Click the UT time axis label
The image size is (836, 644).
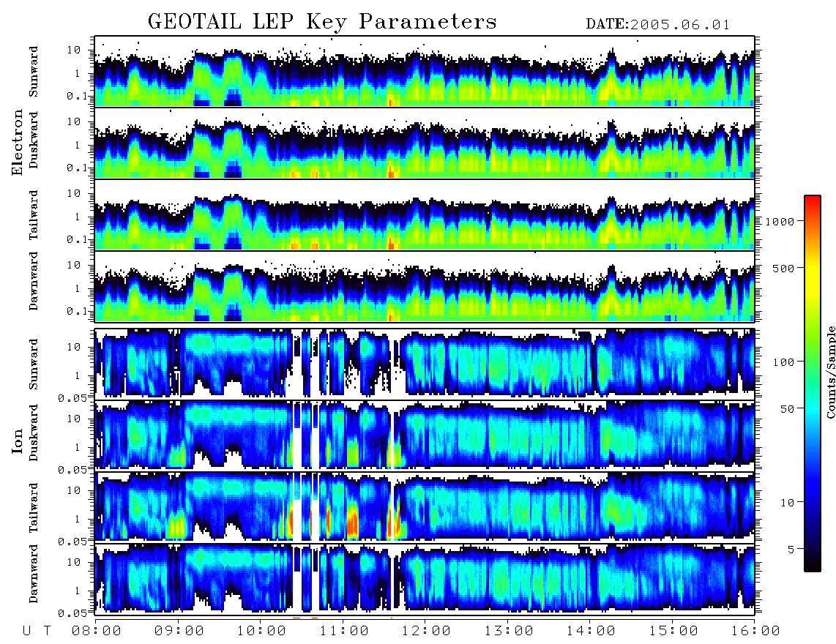(37, 631)
